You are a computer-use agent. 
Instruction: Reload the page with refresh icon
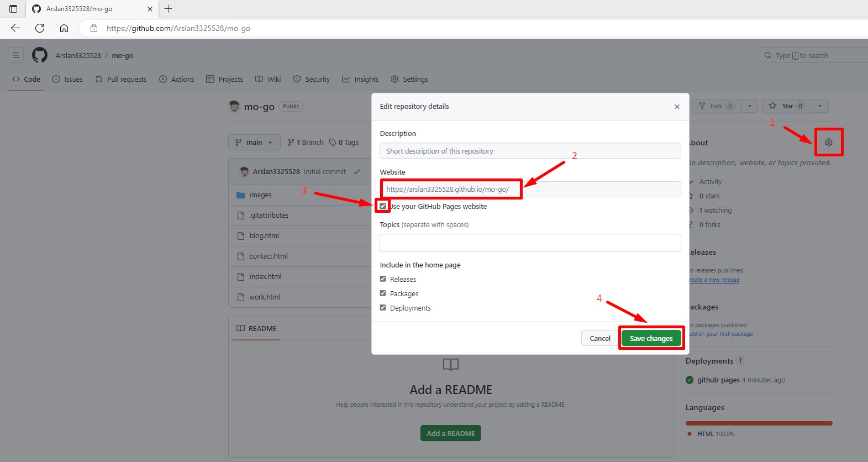click(x=40, y=28)
